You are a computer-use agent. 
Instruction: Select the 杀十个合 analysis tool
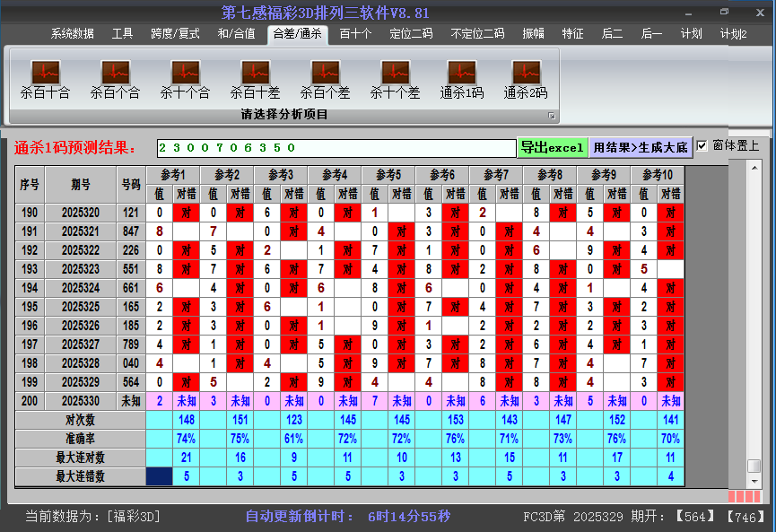click(184, 76)
